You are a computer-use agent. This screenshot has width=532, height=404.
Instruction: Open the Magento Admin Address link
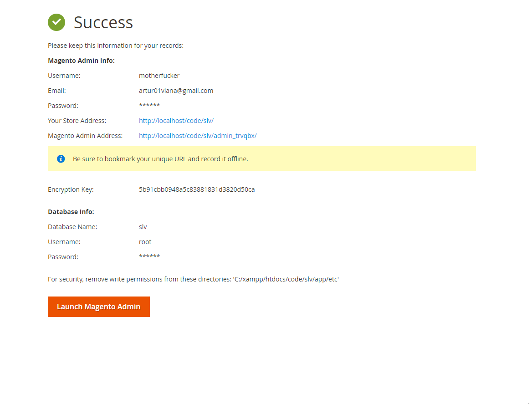coord(198,136)
